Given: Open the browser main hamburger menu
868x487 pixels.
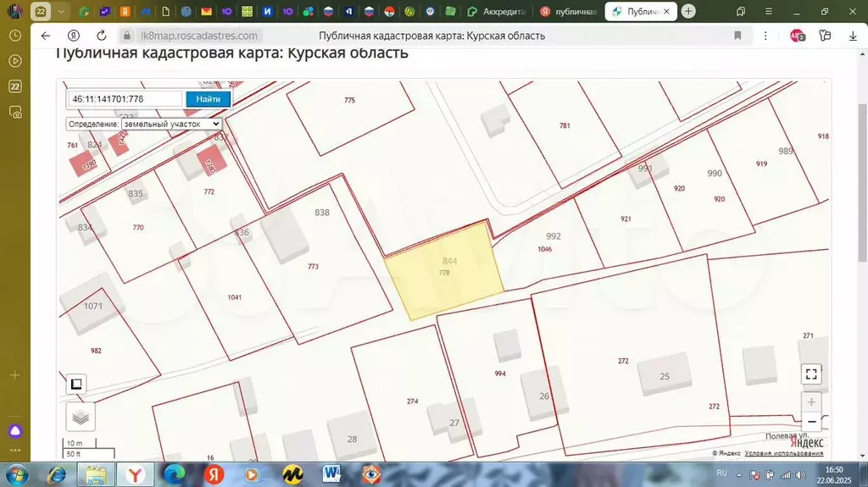Looking at the screenshot, I should pyautogui.click(x=768, y=11).
